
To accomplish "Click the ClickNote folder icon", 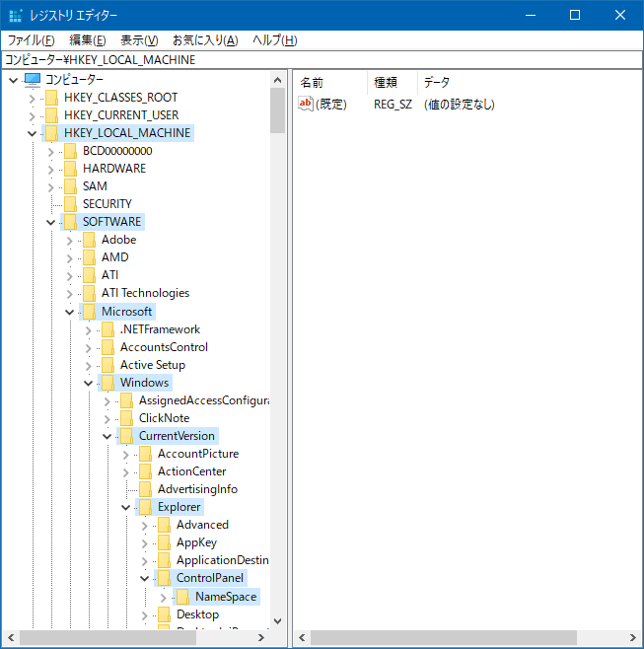I will point(126,418).
